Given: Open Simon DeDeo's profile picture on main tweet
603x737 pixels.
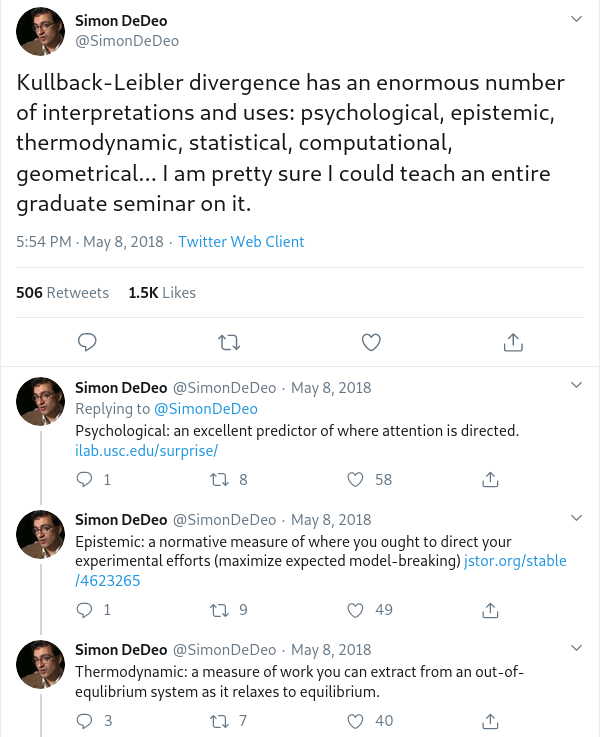Looking at the screenshot, I should (x=42, y=31).
